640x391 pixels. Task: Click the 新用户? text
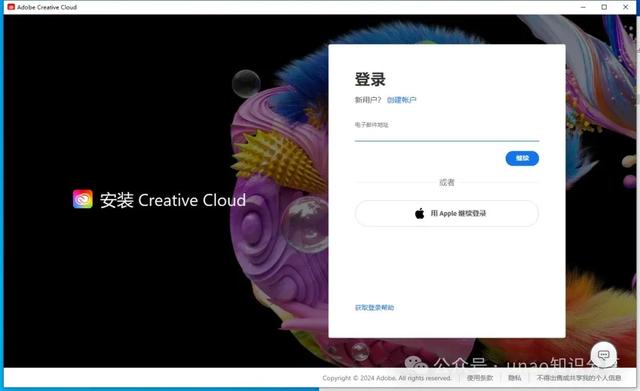pos(368,100)
